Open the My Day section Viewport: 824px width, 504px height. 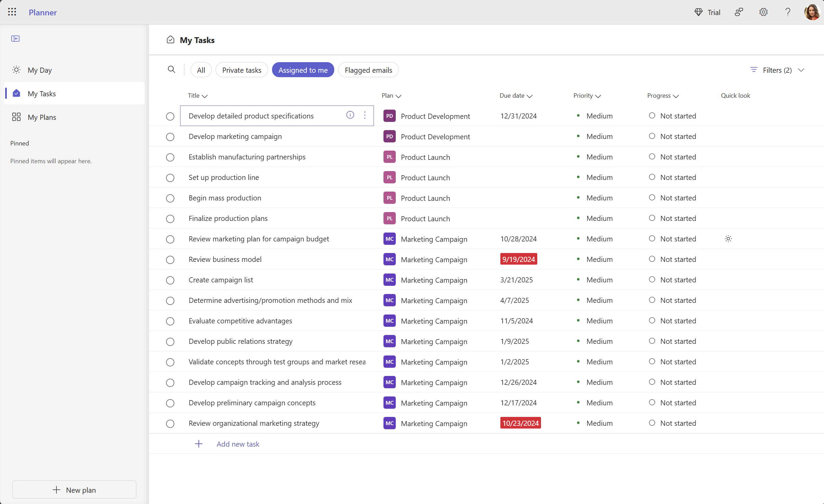tap(39, 69)
